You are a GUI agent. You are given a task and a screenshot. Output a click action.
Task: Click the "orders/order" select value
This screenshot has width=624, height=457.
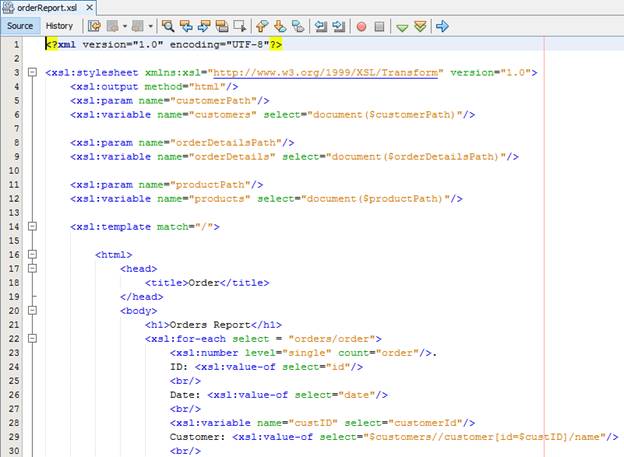pyautogui.click(x=332, y=339)
